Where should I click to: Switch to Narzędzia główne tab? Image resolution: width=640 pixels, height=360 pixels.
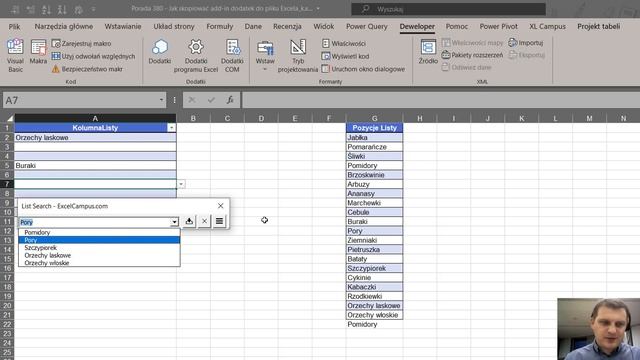[x=64, y=26]
